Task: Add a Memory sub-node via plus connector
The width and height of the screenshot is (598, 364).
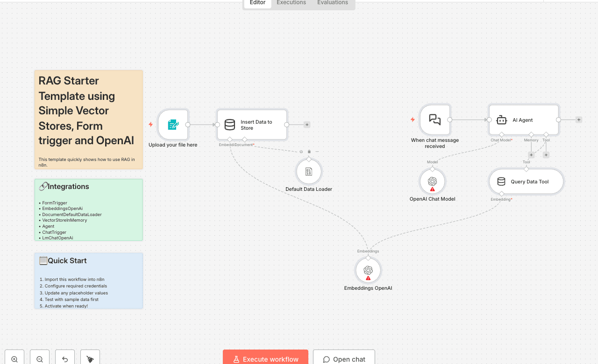Action: pos(531,154)
